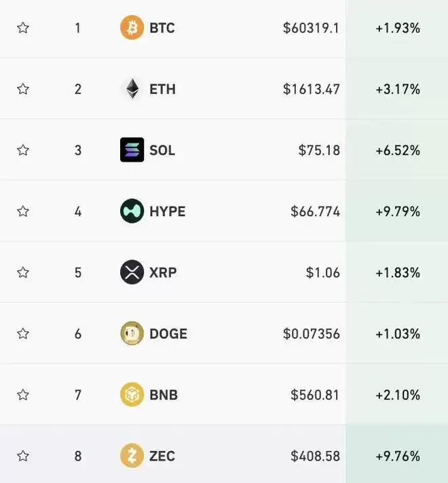Open the DOGE ticker name link
The height and width of the screenshot is (483, 448).
[168, 334]
